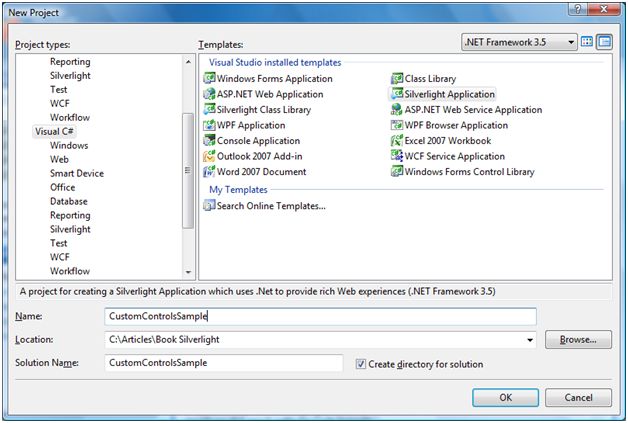The image size is (628, 423).
Task: Select Test below the Visual C# node
Action: pos(58,243)
